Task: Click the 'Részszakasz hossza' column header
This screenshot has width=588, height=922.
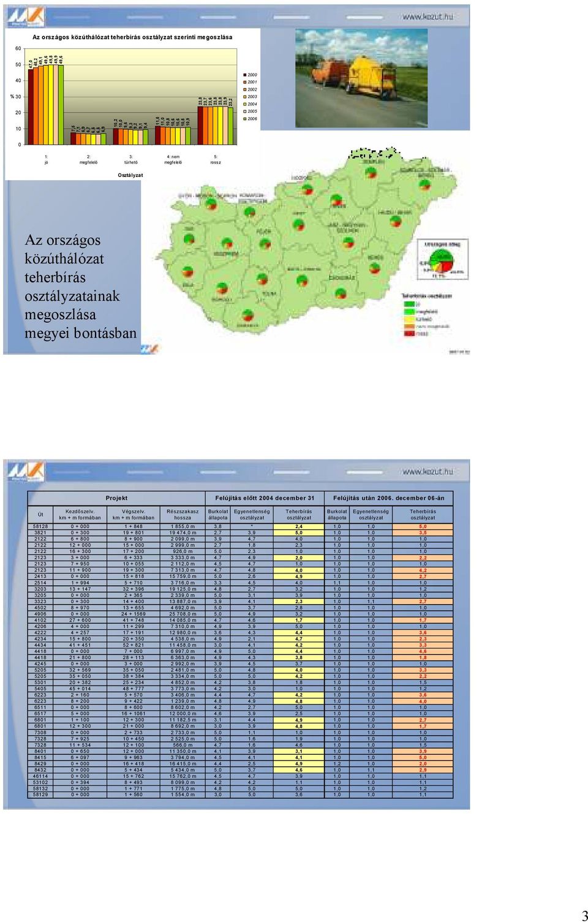Action: point(183,515)
